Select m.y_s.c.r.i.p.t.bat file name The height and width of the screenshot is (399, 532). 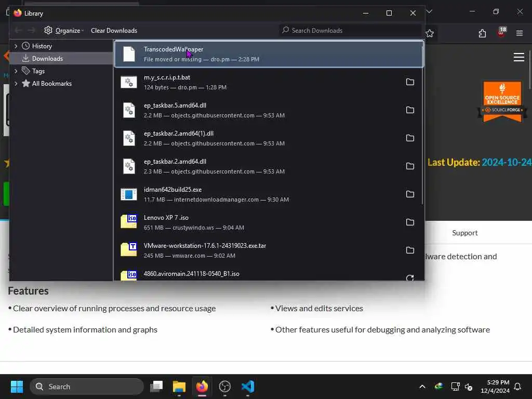click(x=167, y=77)
